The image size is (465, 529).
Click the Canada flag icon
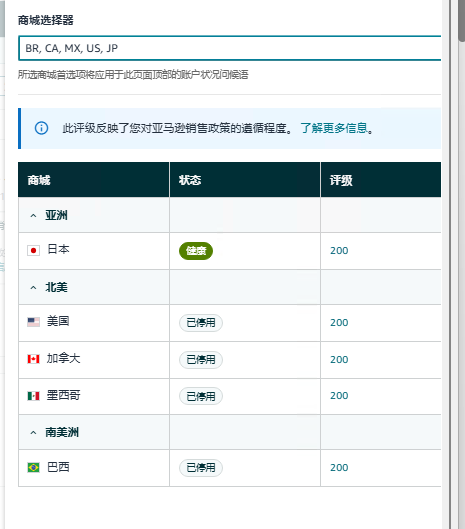click(x=33, y=359)
